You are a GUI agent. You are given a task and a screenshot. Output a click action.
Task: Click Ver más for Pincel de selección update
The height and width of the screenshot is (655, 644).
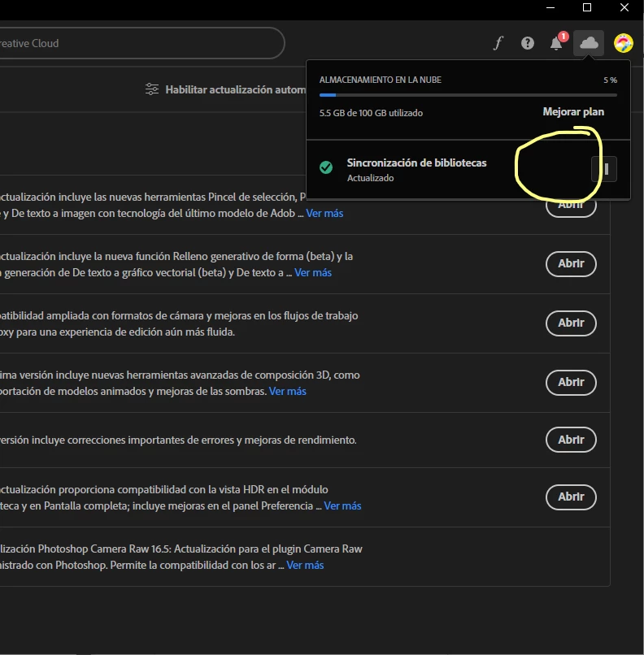pos(324,213)
